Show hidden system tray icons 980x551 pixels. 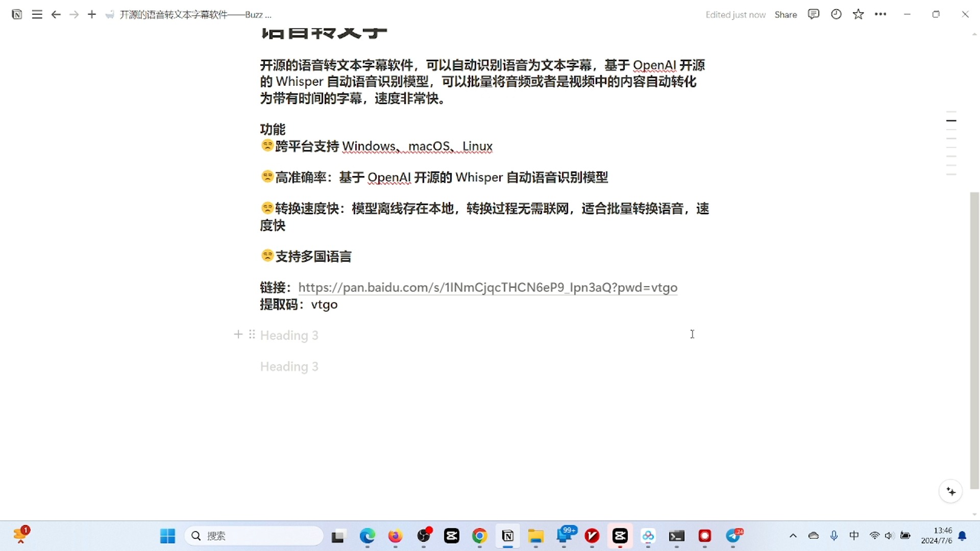click(793, 536)
